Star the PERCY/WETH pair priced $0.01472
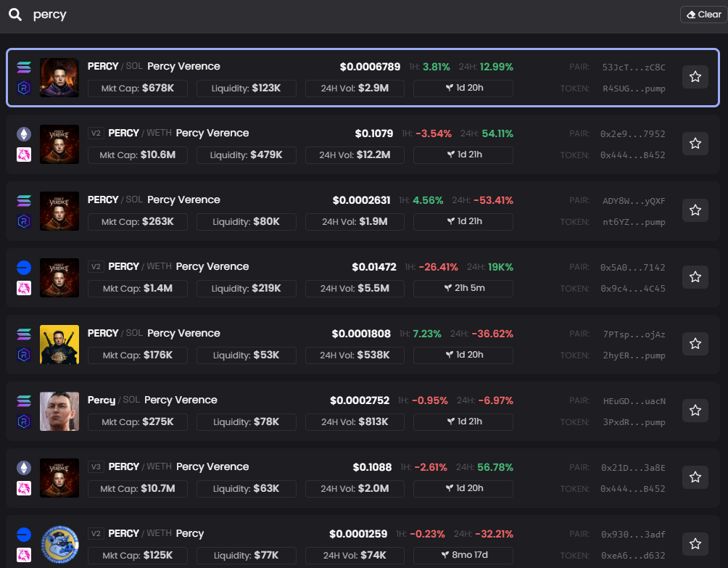The height and width of the screenshot is (568, 728). coord(695,277)
